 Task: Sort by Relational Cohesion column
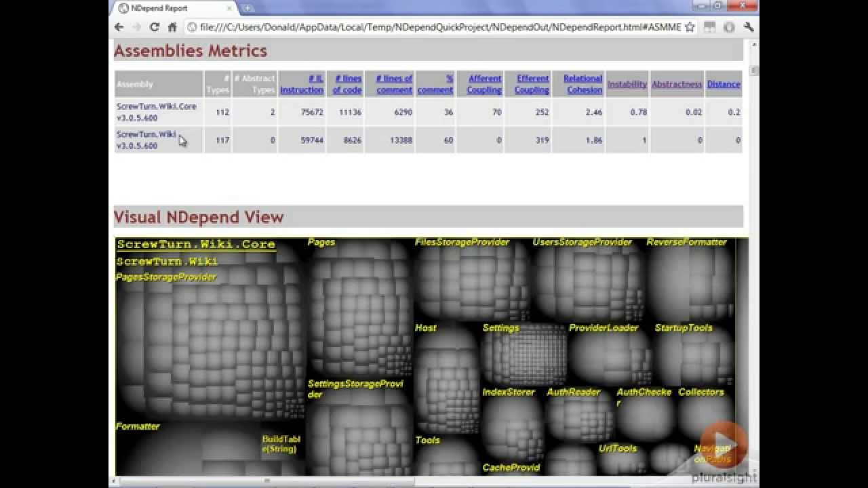[x=583, y=84]
